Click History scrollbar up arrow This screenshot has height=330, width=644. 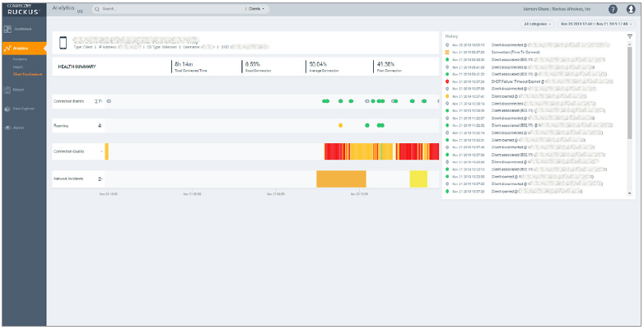point(630,44)
